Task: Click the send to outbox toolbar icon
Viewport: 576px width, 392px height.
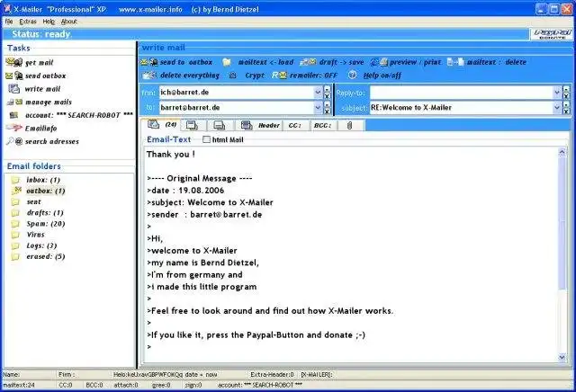Action: 149,62
